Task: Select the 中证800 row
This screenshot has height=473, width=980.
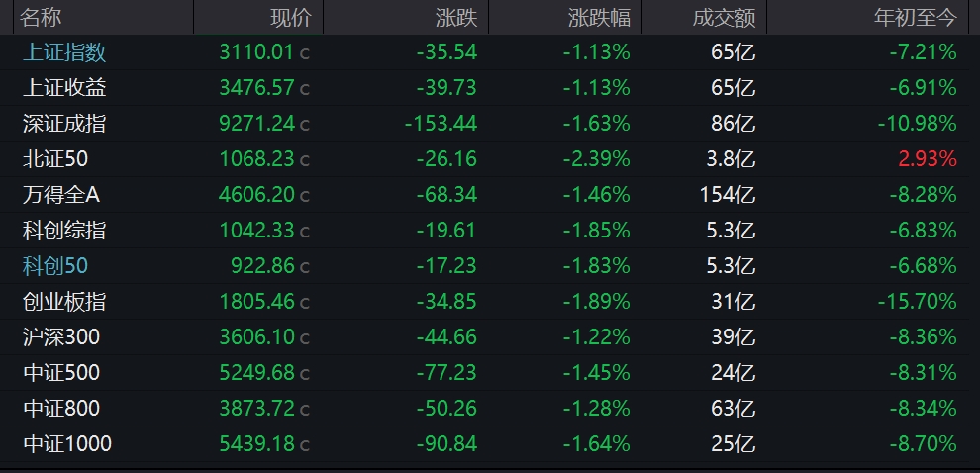Action: (490, 409)
